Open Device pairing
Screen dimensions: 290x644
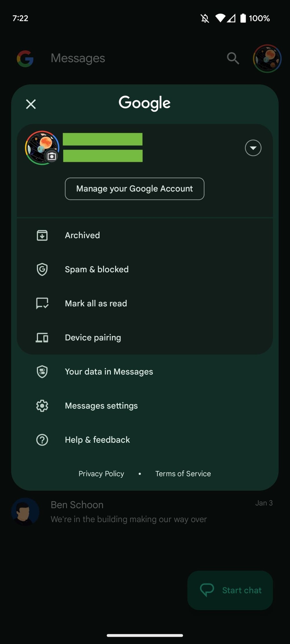93,338
